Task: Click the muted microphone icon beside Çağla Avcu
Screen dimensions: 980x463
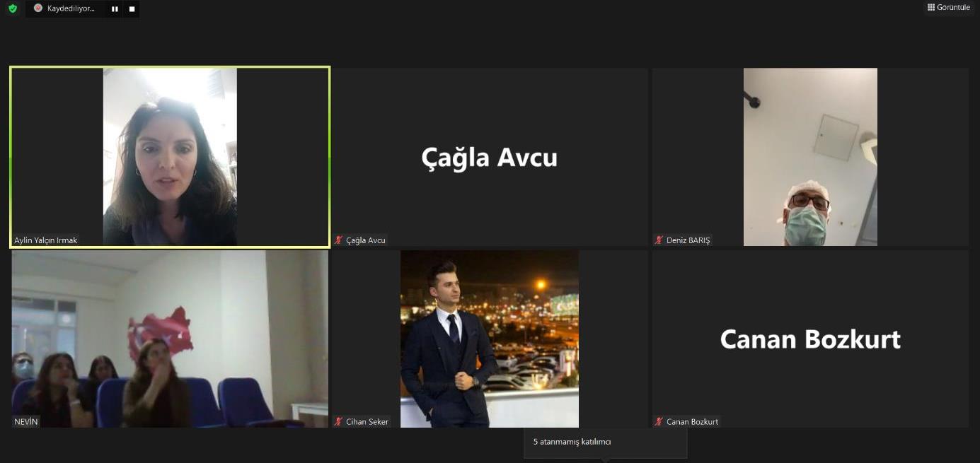Action: tap(339, 240)
